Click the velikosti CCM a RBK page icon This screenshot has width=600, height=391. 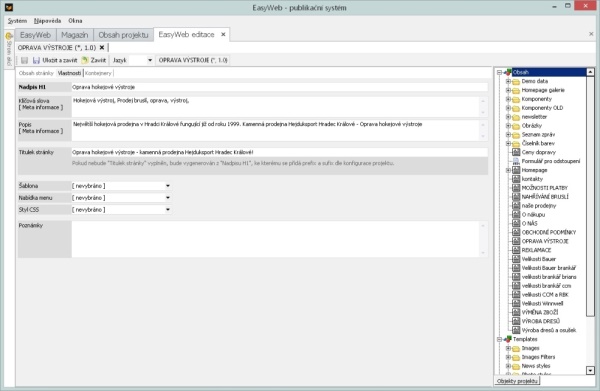[x=516, y=295]
